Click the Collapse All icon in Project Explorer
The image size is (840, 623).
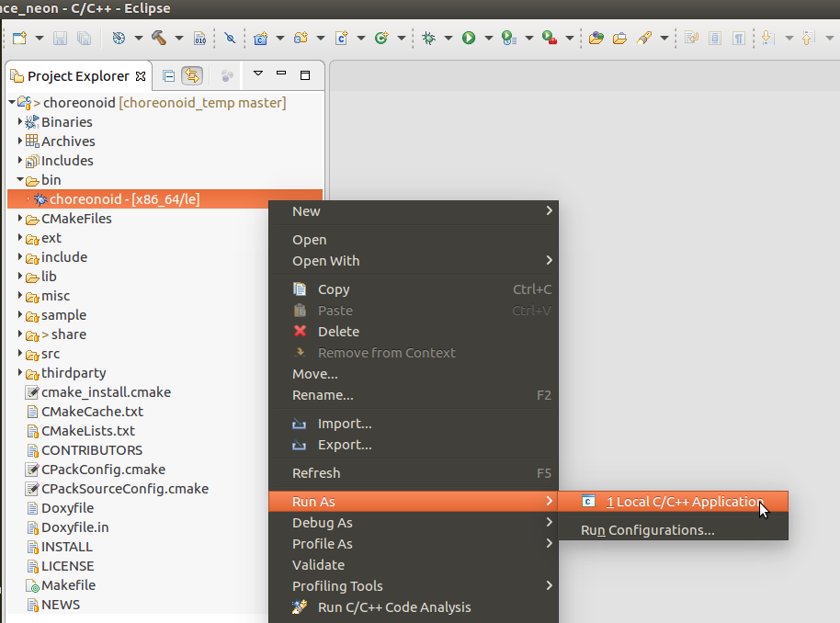pyautogui.click(x=169, y=75)
